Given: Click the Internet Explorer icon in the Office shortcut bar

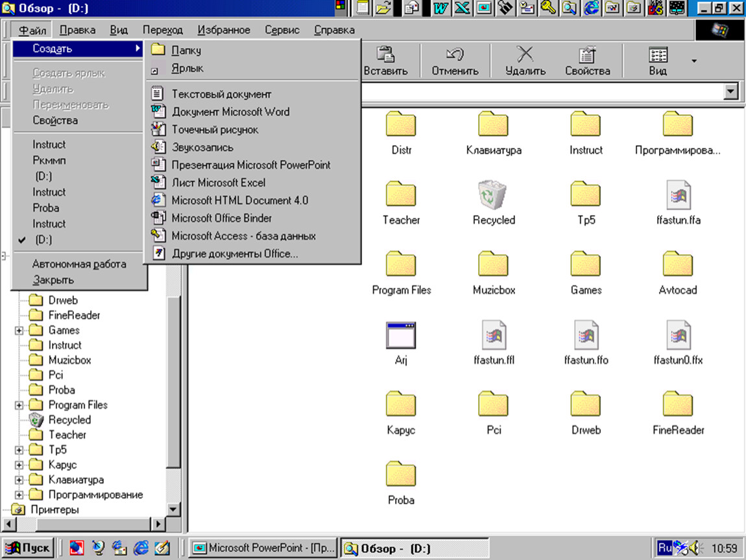Looking at the screenshot, I should [x=592, y=8].
